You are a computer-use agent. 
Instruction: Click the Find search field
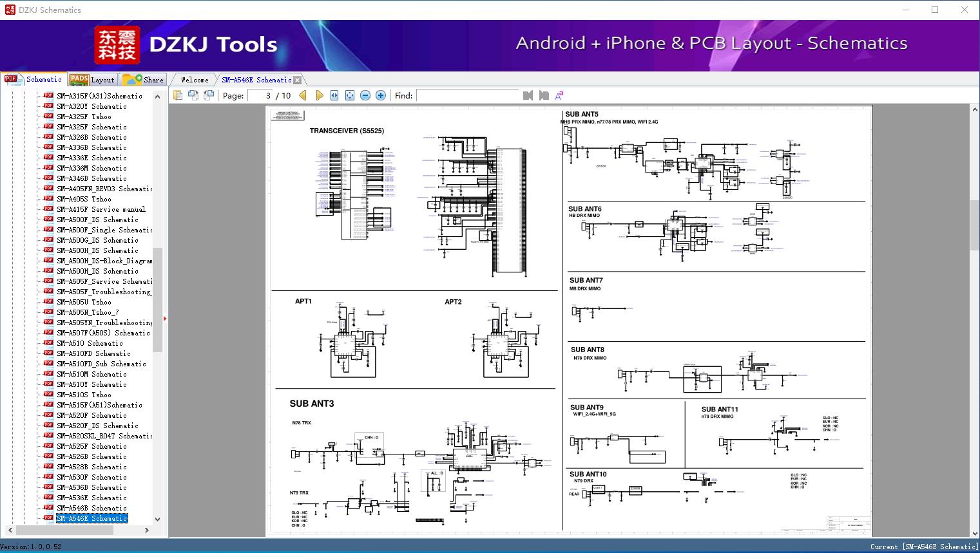(x=467, y=95)
